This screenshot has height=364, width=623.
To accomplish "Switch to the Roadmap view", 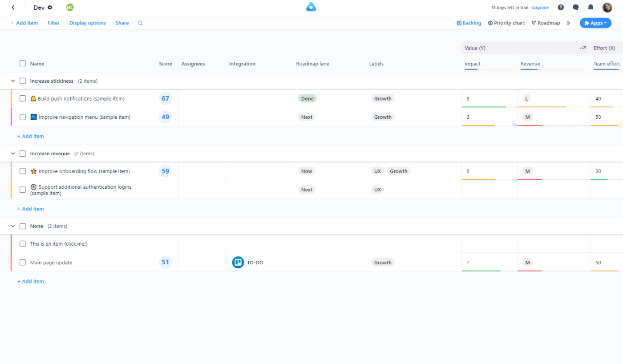I will pyautogui.click(x=546, y=23).
